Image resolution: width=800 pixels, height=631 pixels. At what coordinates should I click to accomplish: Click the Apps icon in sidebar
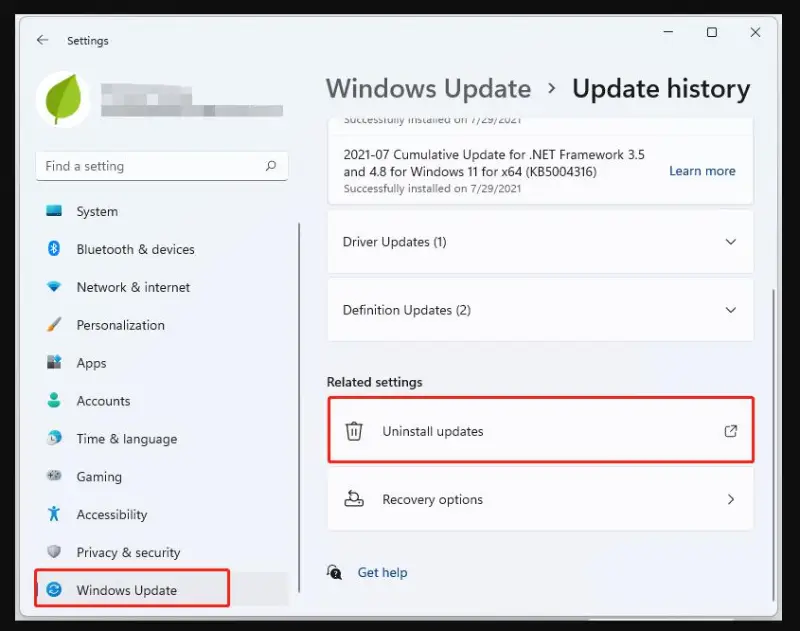pyautogui.click(x=54, y=362)
